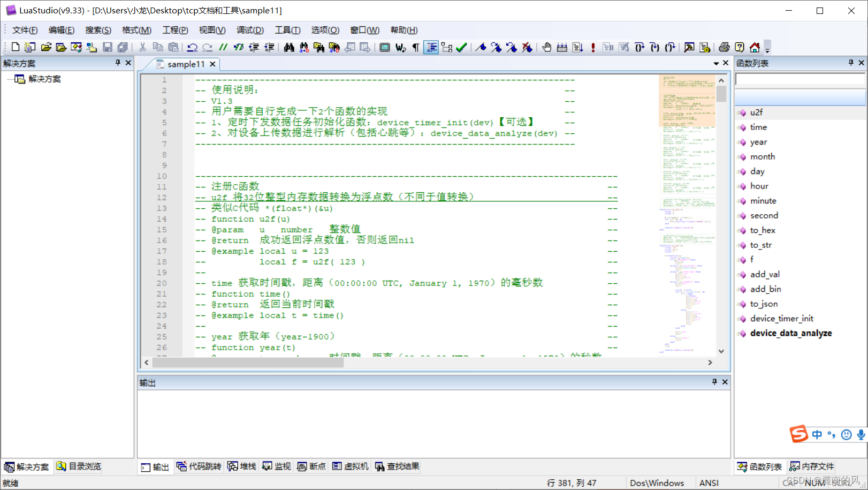Switch to 目录浏览 view
Screen dimensions: 868x490
click(78, 466)
